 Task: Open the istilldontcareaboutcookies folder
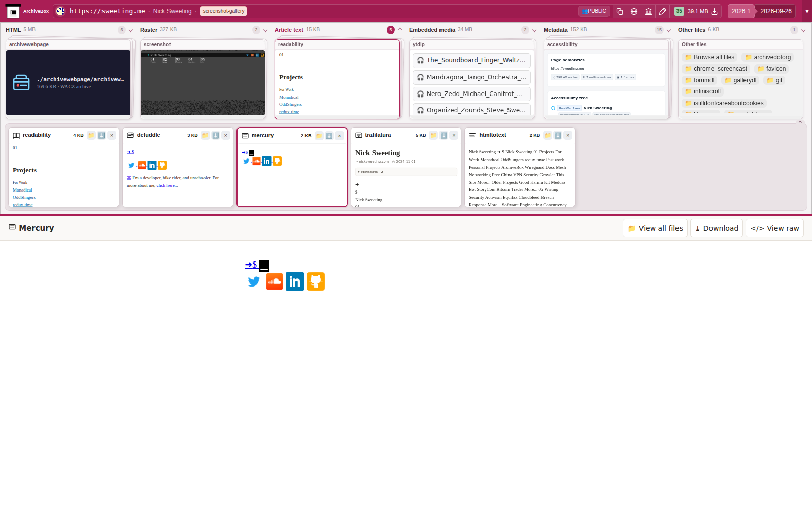[x=724, y=103]
